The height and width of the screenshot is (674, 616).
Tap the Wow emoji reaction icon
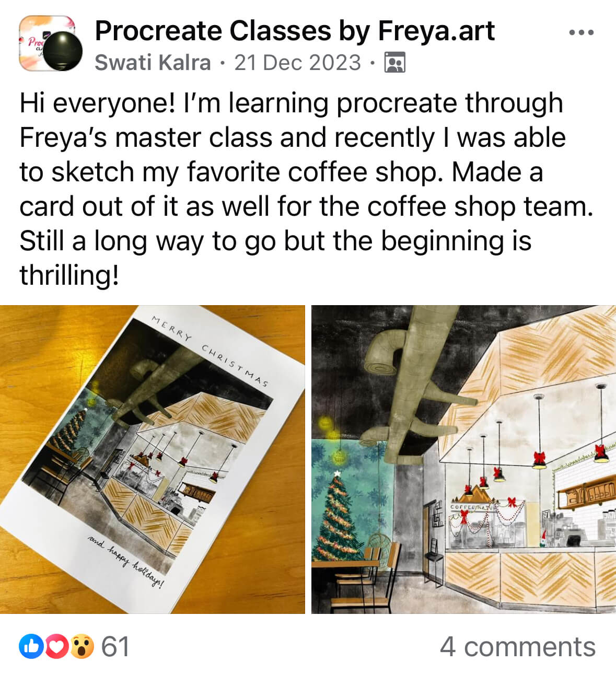(82, 646)
